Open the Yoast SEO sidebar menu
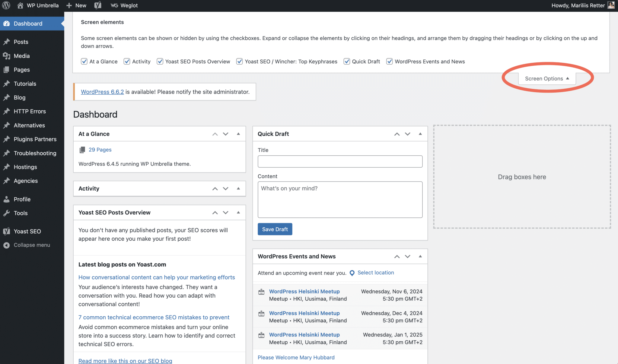 point(27,231)
